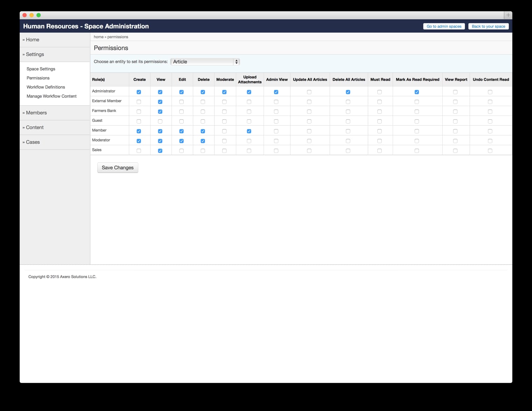Enable Create permission for the Guest role
532x411 pixels.
pyautogui.click(x=139, y=121)
